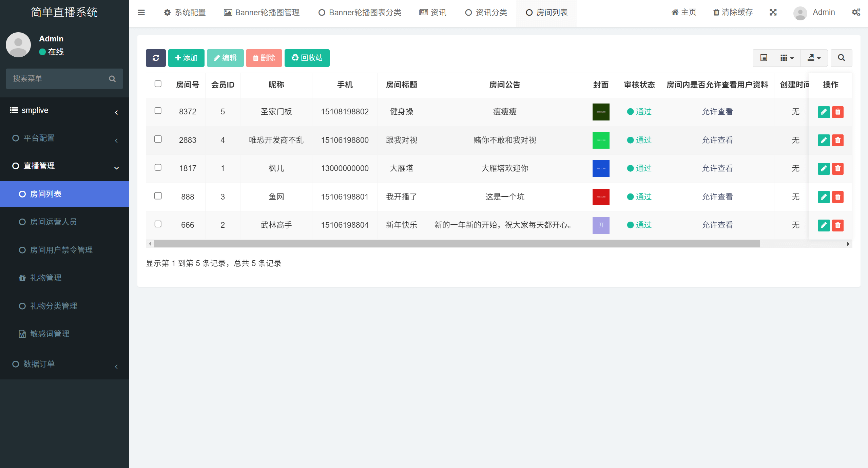
Task: Check the checkbox for room 888
Action: 158,196
